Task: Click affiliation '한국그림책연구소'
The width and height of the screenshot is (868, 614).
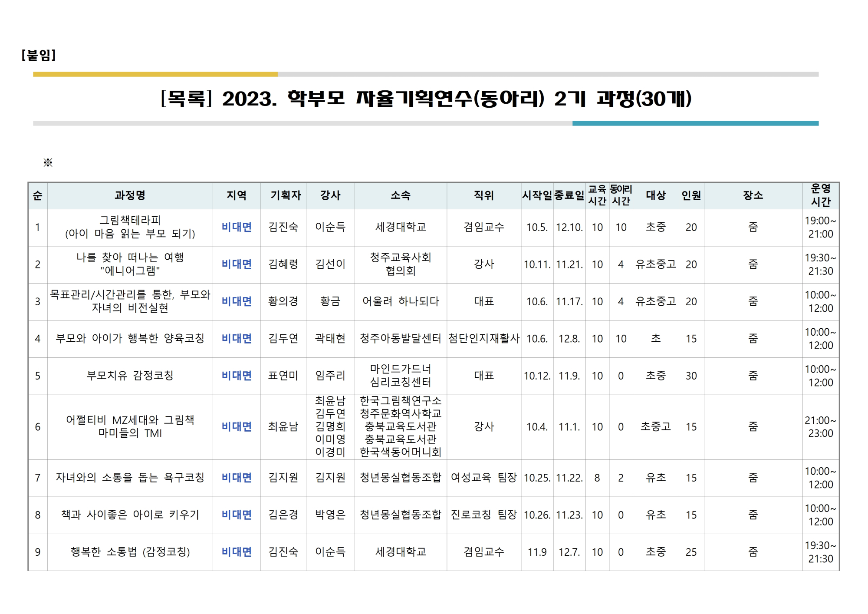Action: [x=401, y=400]
